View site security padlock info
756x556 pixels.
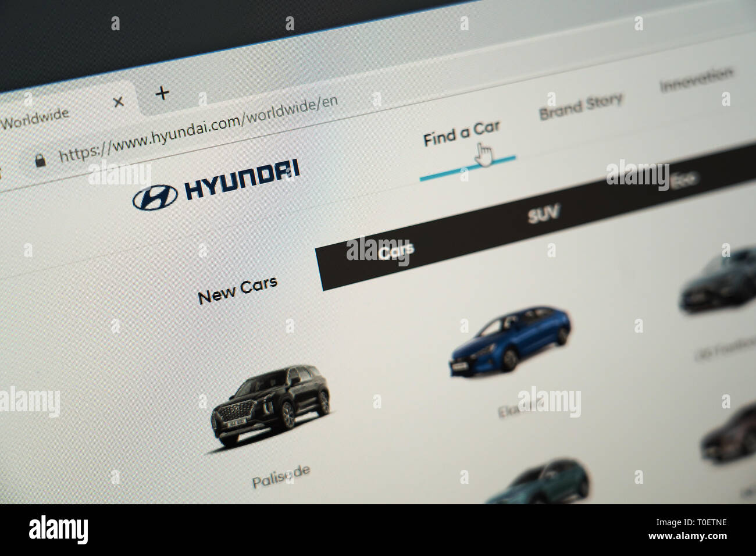point(40,161)
